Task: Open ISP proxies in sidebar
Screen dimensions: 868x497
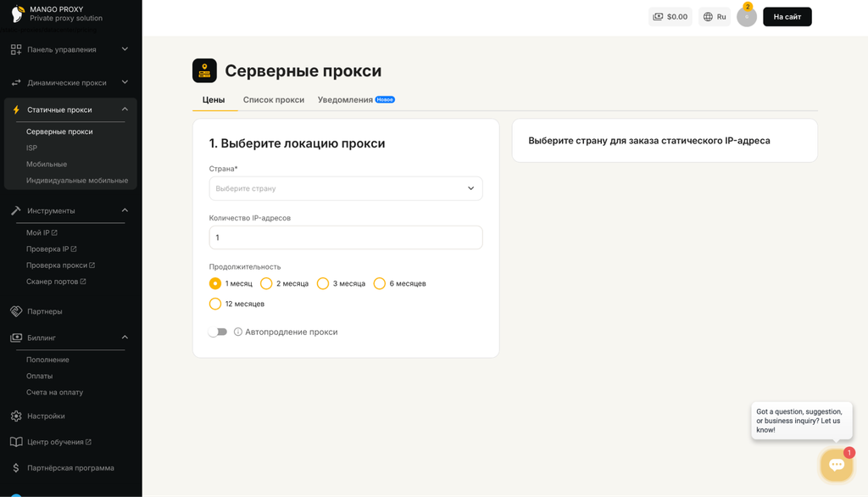Action: click(x=31, y=148)
